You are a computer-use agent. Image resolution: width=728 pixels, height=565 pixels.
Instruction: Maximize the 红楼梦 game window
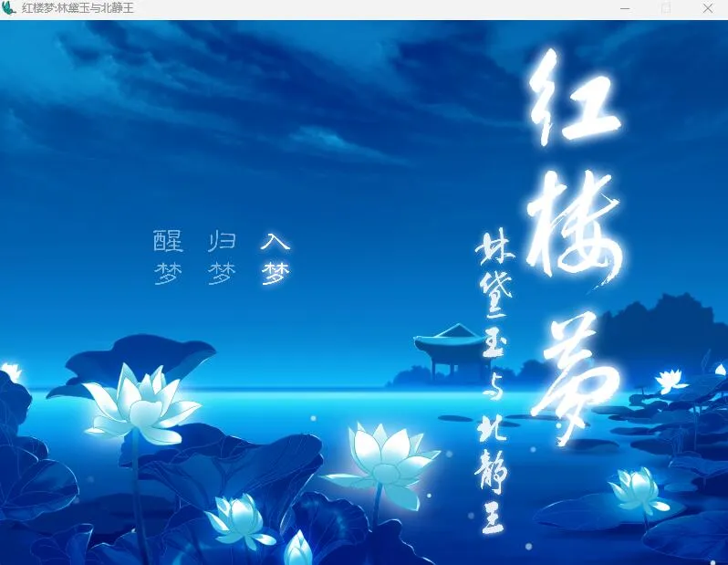click(x=666, y=8)
